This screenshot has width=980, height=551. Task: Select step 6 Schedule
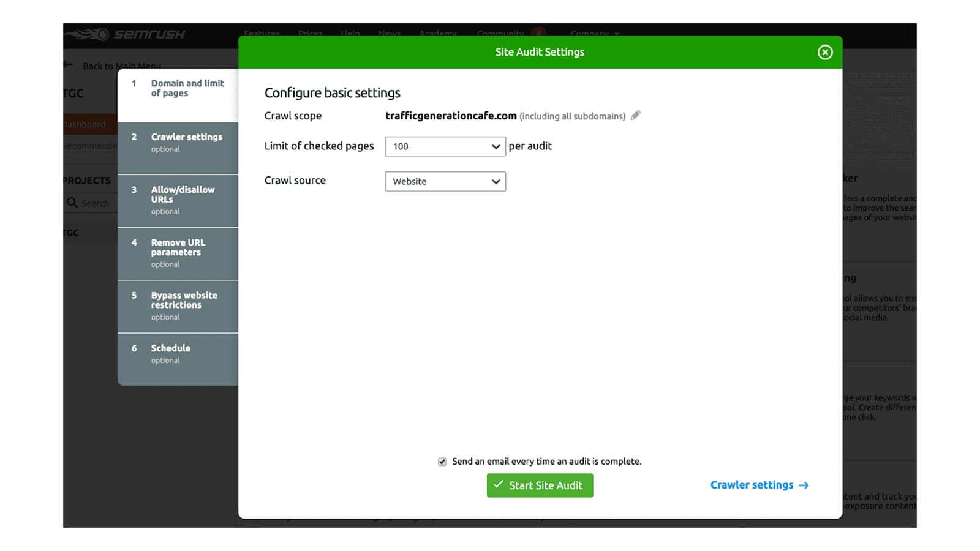178,353
